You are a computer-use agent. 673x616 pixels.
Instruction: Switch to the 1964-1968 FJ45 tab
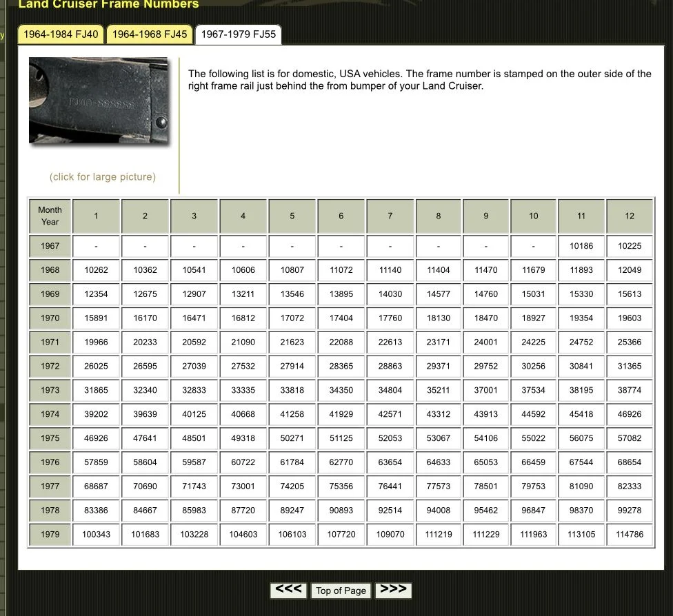pos(150,34)
